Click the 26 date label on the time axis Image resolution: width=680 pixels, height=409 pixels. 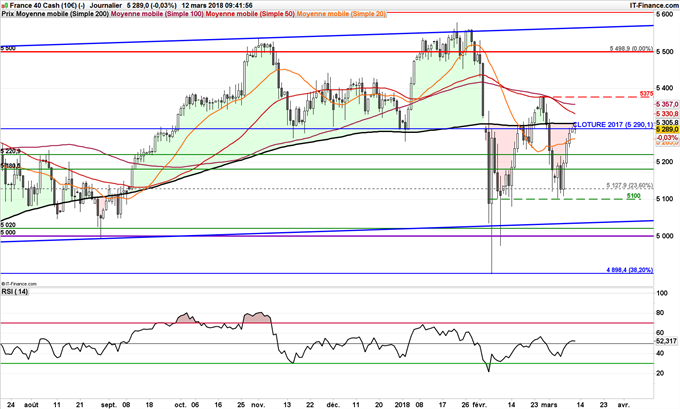[465, 405]
